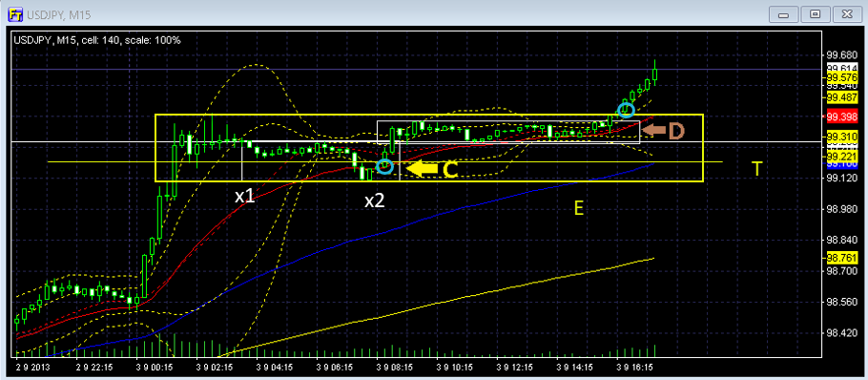The image size is (868, 380).
Task: Click the x1 annotation label
Action: pyautogui.click(x=245, y=196)
